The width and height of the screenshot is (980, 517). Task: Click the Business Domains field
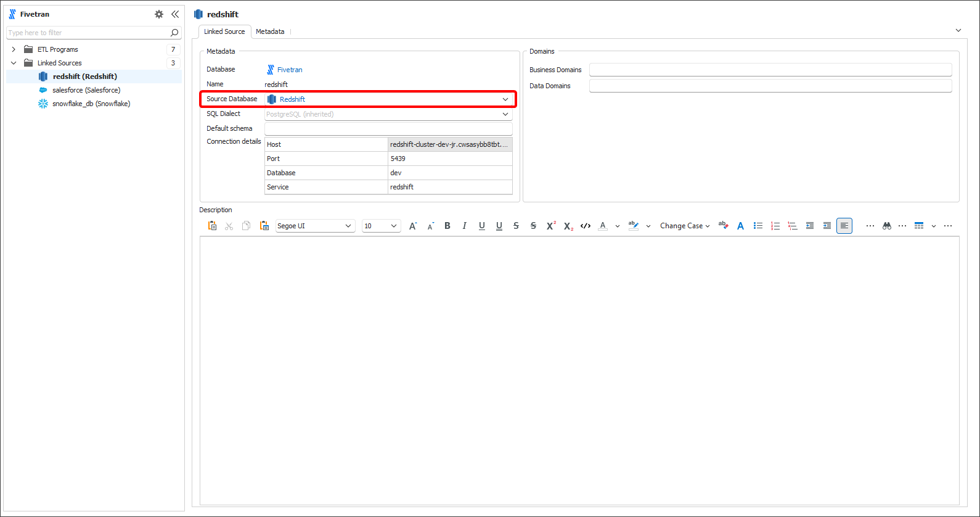tap(770, 70)
